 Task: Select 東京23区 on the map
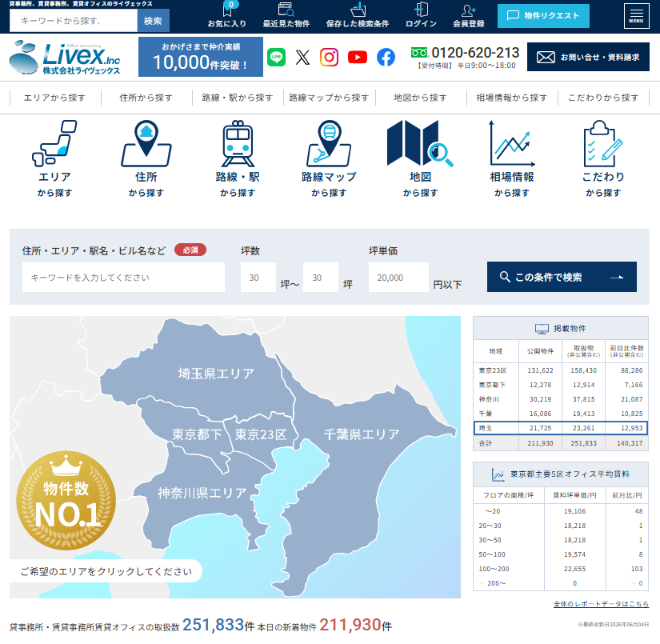261,434
